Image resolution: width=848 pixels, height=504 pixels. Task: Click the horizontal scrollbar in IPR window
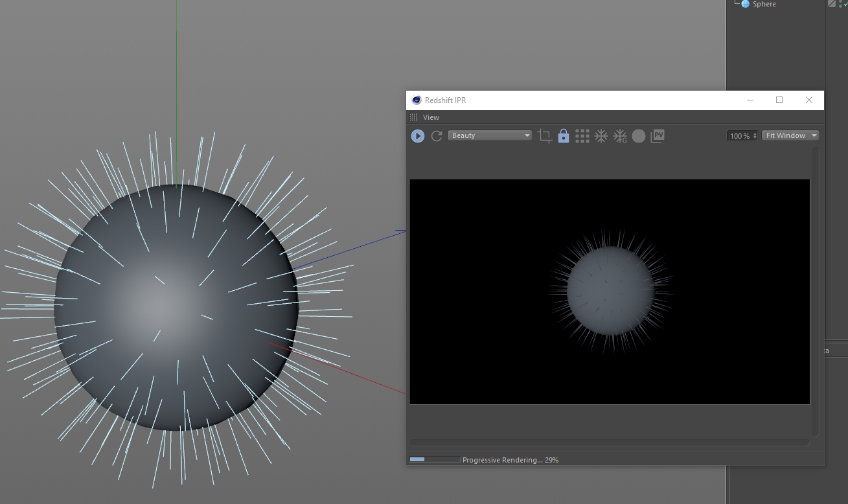[x=609, y=442]
